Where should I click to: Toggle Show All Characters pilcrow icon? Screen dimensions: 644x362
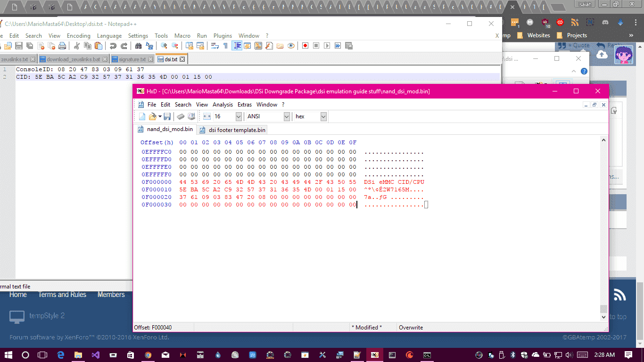point(226,46)
